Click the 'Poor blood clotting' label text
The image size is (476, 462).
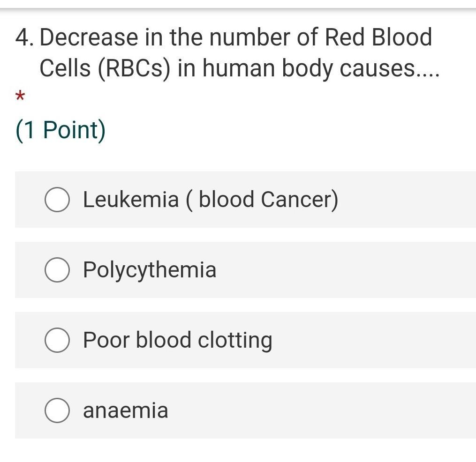coord(177,340)
